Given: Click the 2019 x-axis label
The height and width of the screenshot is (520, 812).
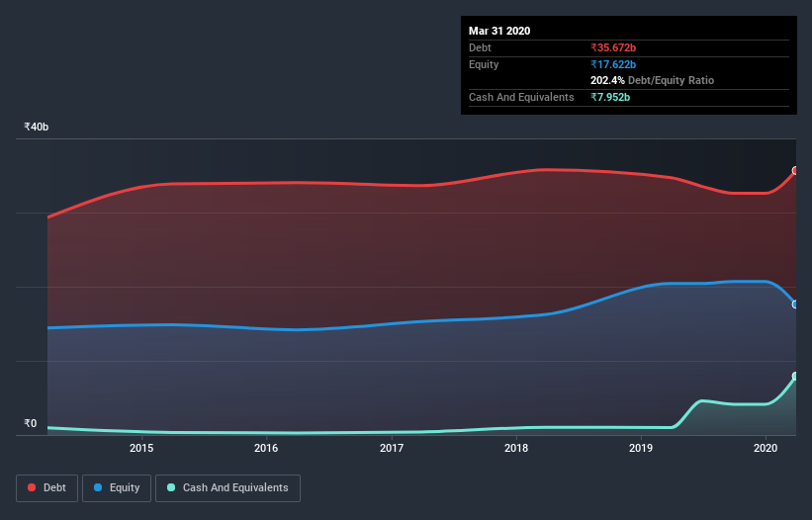Looking at the screenshot, I should 641,448.
